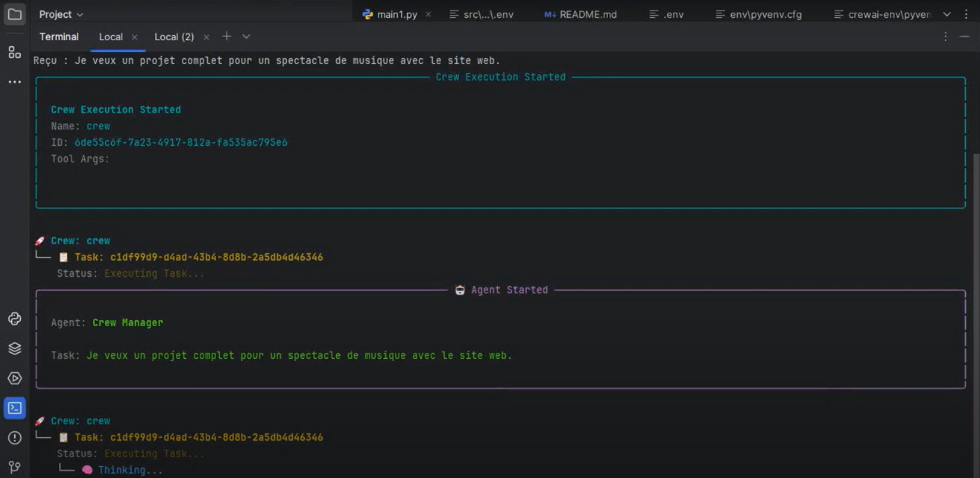Expand the Project dropdown
Image resolution: width=980 pixels, height=478 pixels.
coord(60,14)
